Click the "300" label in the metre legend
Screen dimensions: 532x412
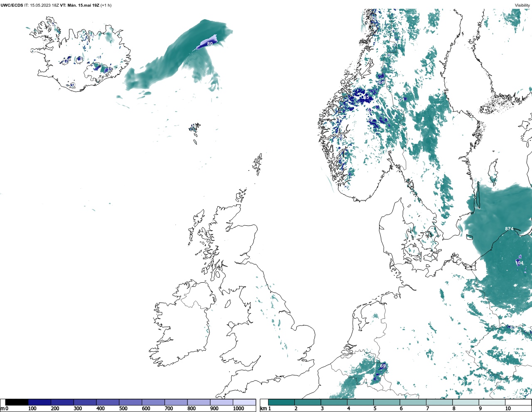(78, 409)
